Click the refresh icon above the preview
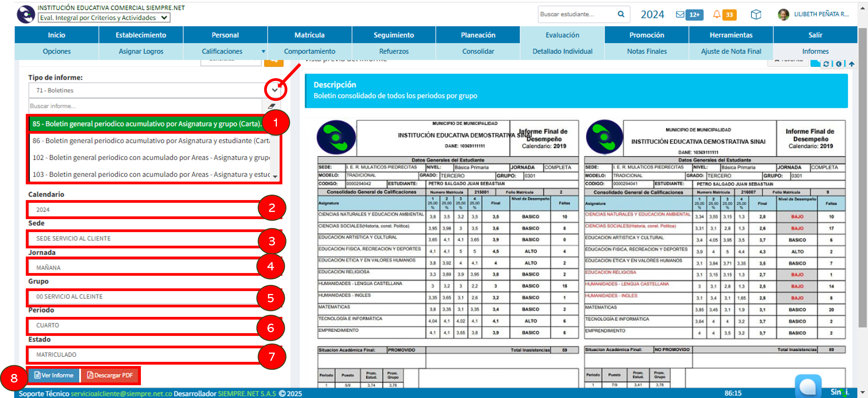The width and height of the screenshot is (868, 398). pos(826,64)
